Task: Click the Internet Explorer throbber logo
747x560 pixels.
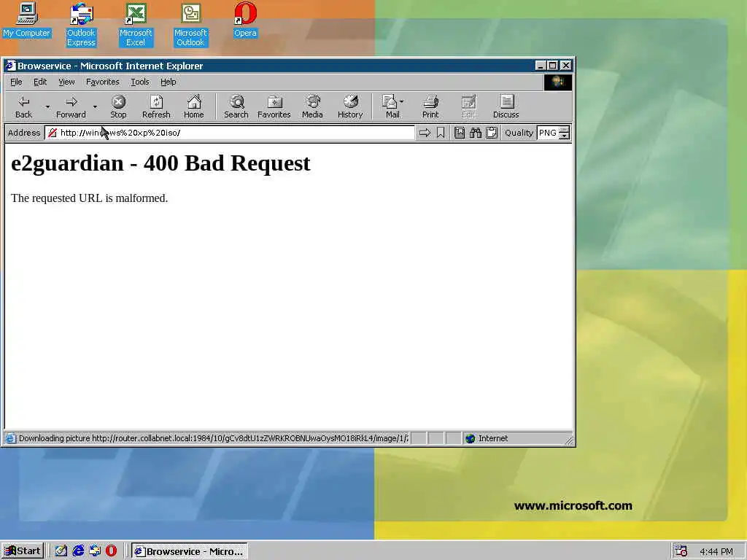Action: point(558,82)
